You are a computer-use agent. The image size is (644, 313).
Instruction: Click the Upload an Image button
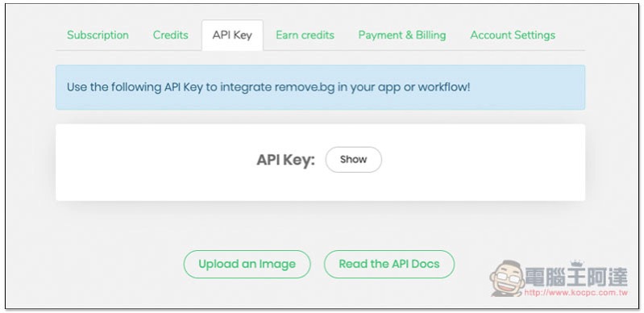coord(247,264)
